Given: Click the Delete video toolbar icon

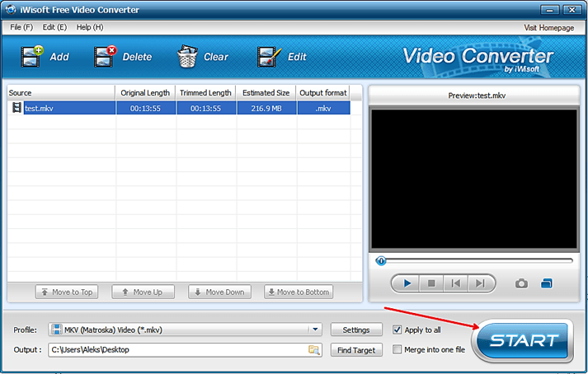Looking at the screenshot, I should [x=106, y=57].
